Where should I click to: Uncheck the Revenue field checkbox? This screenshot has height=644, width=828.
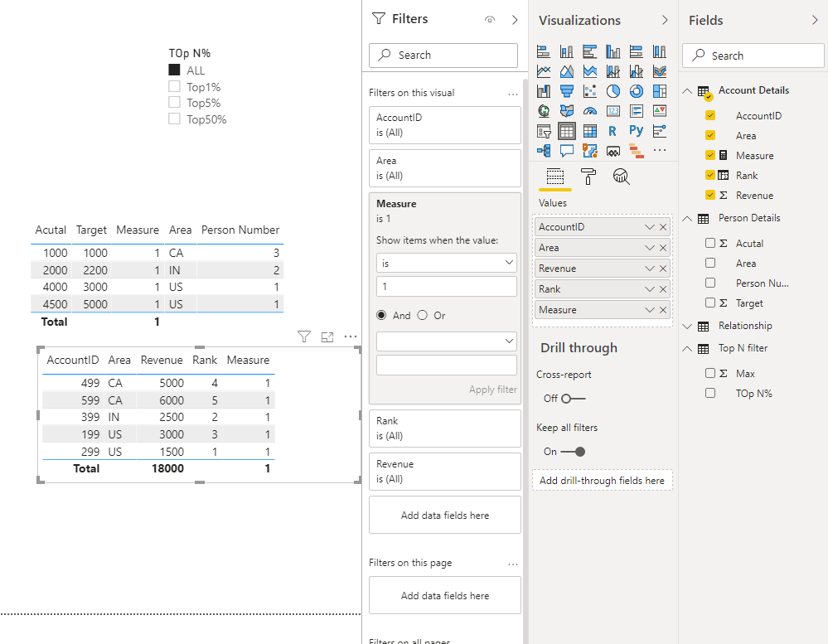710,195
